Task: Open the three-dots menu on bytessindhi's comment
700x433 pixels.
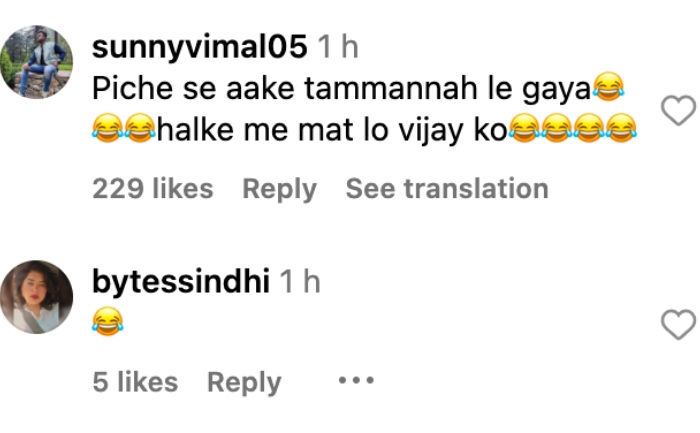Action: [x=356, y=381]
